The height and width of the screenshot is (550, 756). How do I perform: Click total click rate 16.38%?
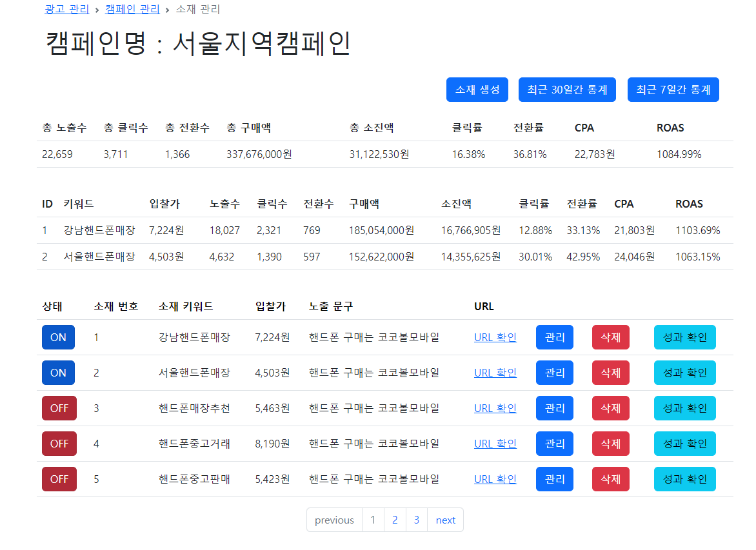point(468,154)
